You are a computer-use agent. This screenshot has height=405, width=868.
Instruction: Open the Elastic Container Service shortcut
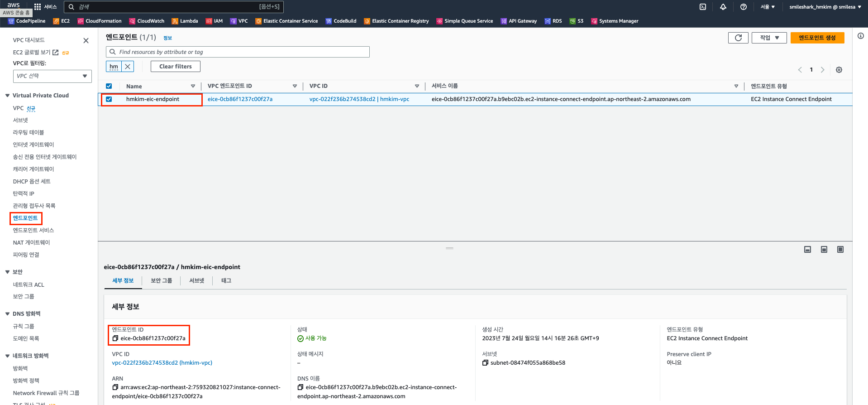click(x=287, y=21)
